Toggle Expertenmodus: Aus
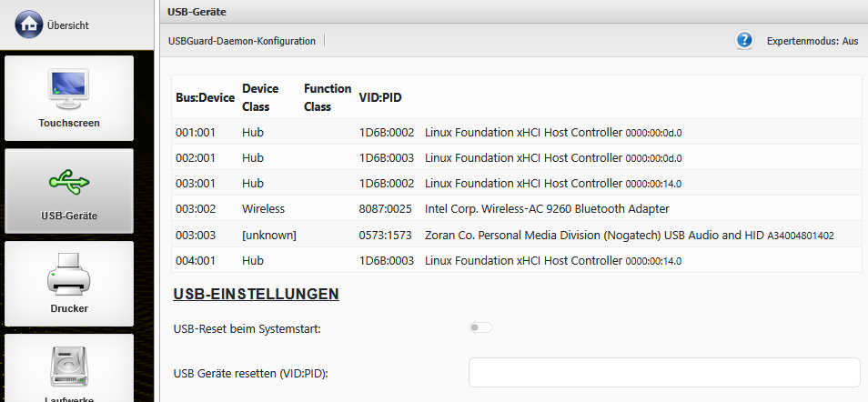This screenshot has height=402, width=868. pos(812,41)
